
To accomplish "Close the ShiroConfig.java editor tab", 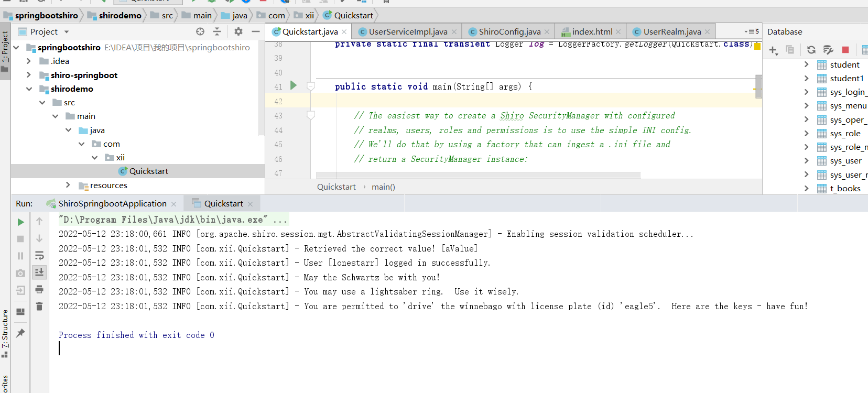I will point(547,32).
